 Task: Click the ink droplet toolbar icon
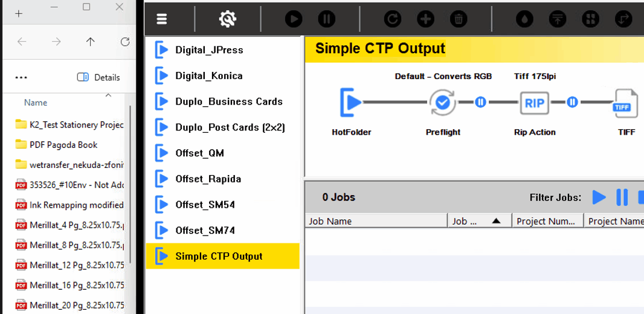point(524,19)
